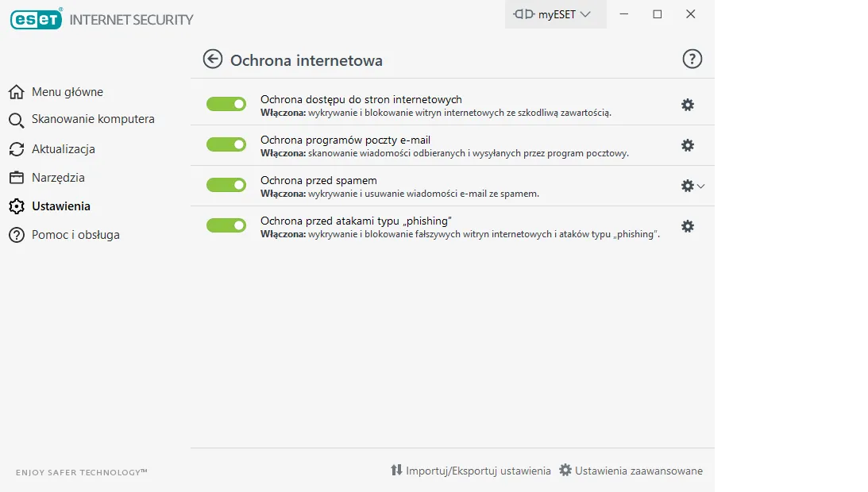Turn off the Ochrona przed spamem switch

(226, 185)
